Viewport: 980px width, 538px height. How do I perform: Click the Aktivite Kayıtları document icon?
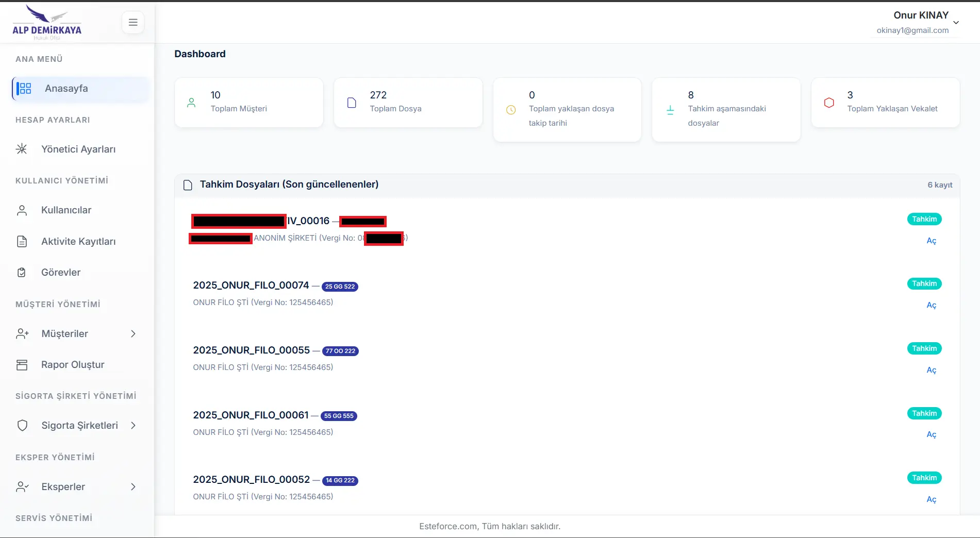22,241
